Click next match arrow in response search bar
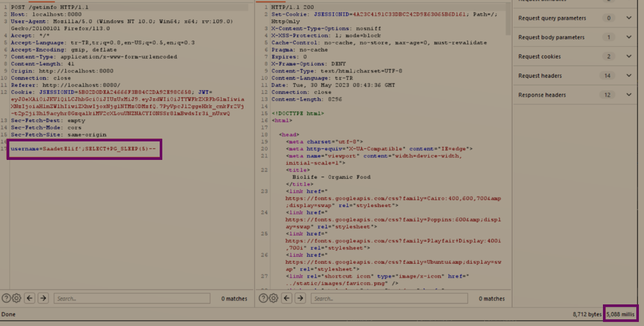The width and height of the screenshot is (644, 326). (x=300, y=298)
